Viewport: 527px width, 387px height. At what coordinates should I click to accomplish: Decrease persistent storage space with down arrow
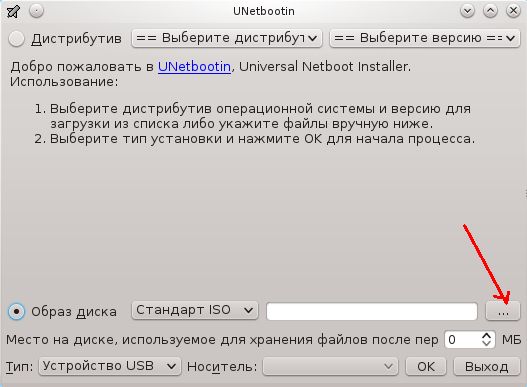tap(487, 343)
